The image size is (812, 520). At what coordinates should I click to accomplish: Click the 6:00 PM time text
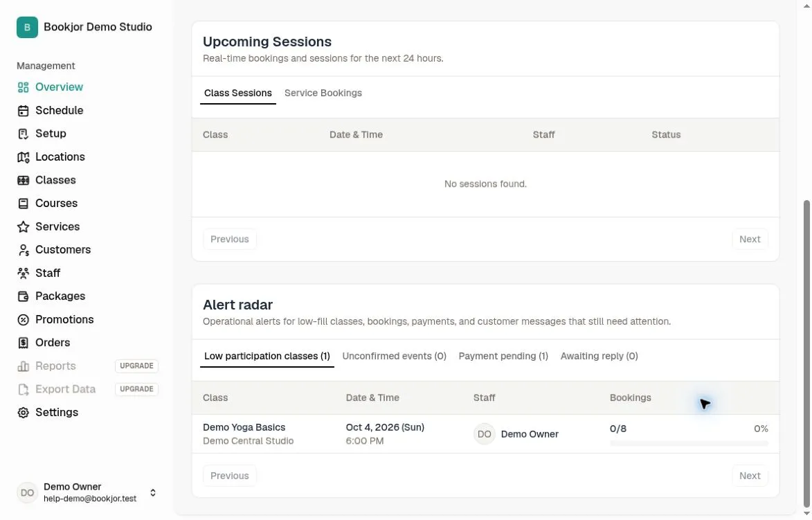pos(365,441)
